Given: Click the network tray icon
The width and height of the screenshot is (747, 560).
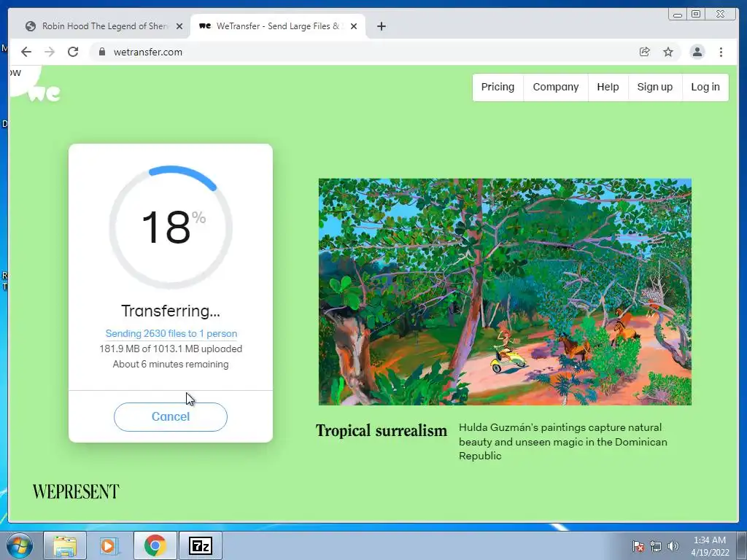Looking at the screenshot, I should click(656, 546).
